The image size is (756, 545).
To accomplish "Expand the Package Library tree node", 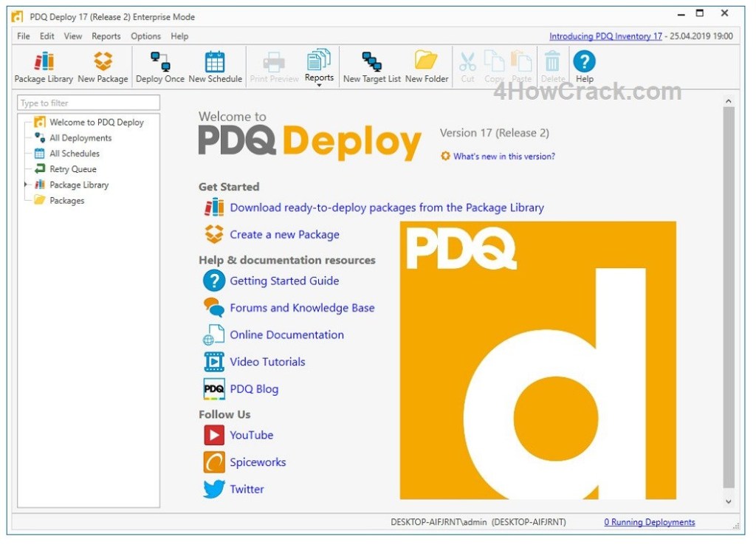I will point(26,185).
